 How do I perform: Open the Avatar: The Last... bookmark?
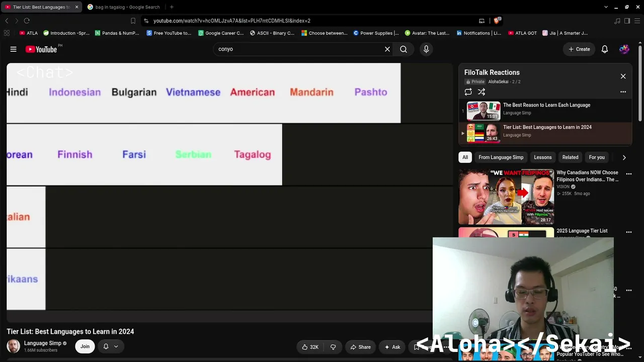pos(427,33)
